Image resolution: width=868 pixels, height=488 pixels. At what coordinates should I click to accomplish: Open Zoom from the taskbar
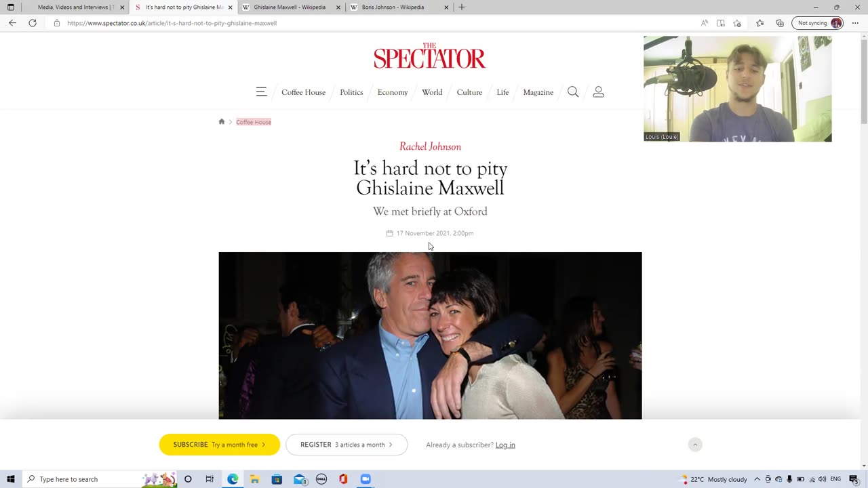pyautogui.click(x=366, y=479)
